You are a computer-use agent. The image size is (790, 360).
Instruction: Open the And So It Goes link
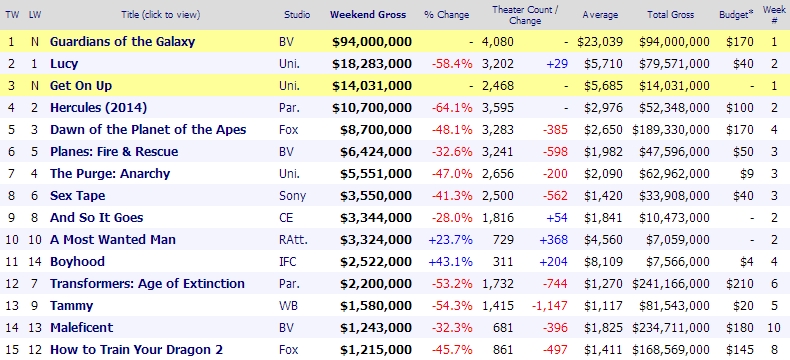click(97, 218)
